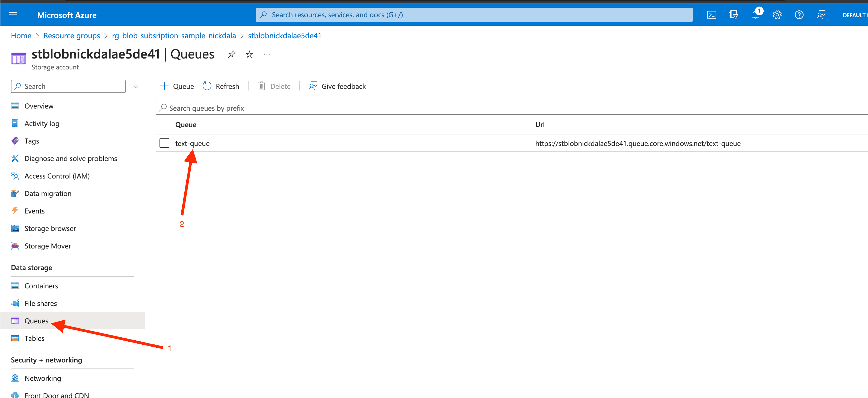
Task: Open Networking under Security + networking
Action: 42,378
